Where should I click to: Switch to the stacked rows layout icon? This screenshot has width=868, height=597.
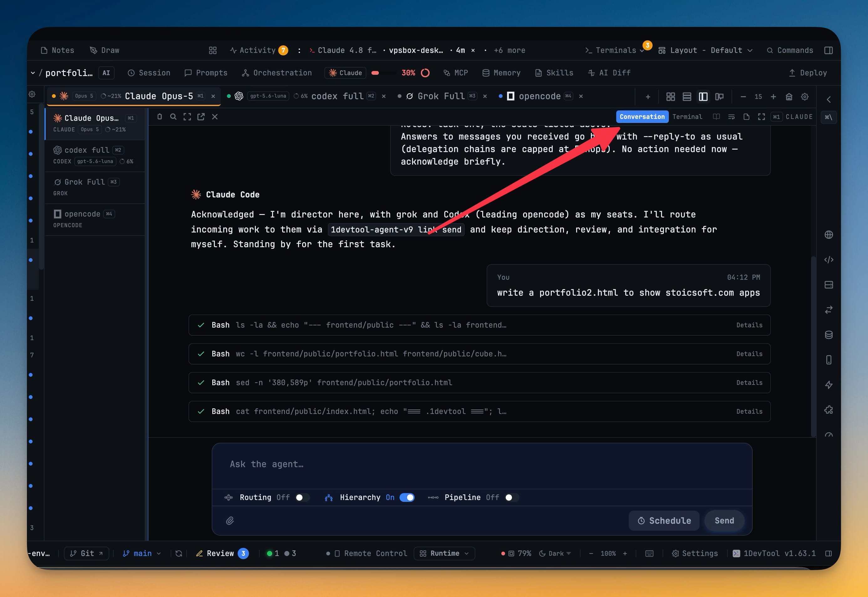[687, 97]
